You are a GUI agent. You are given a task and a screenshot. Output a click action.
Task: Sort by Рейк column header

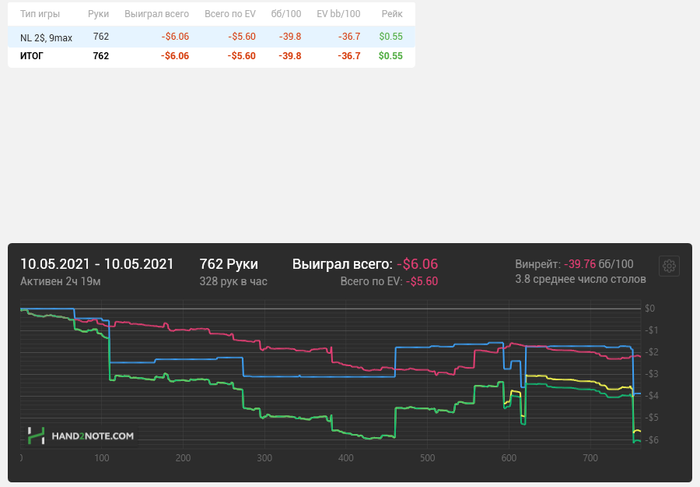click(x=392, y=14)
